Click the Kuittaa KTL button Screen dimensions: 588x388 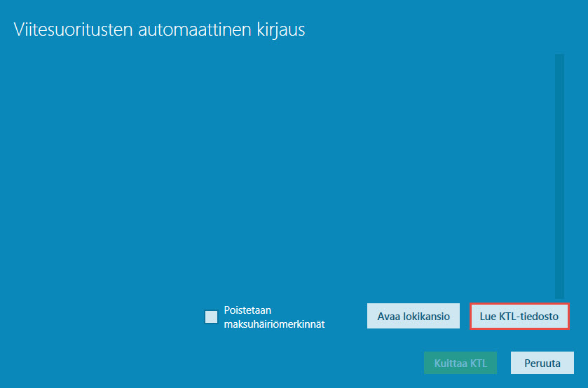pos(460,363)
